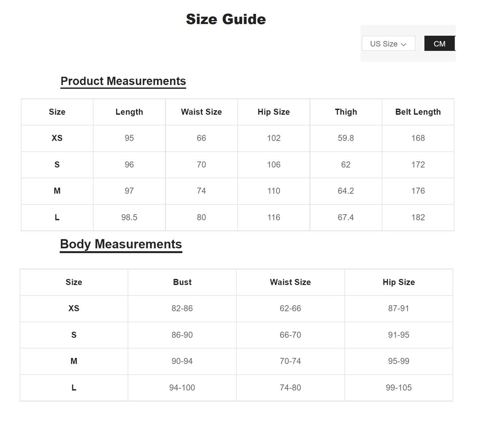The width and height of the screenshot is (487, 448).
Task: Click the Length column header
Action: tap(129, 112)
